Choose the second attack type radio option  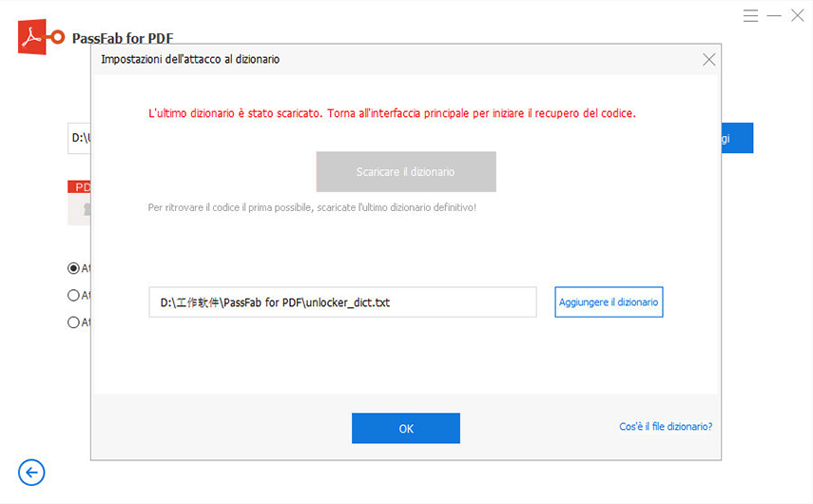pyautogui.click(x=74, y=296)
